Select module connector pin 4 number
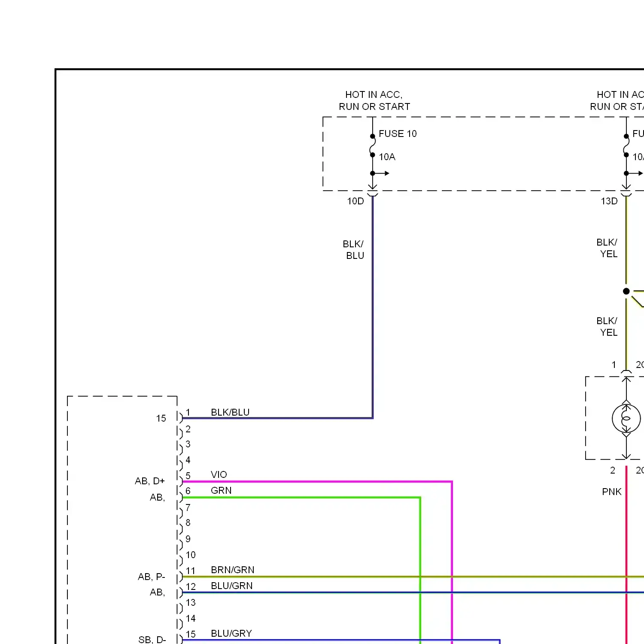Viewport: 644px width, 644px height. (x=188, y=460)
